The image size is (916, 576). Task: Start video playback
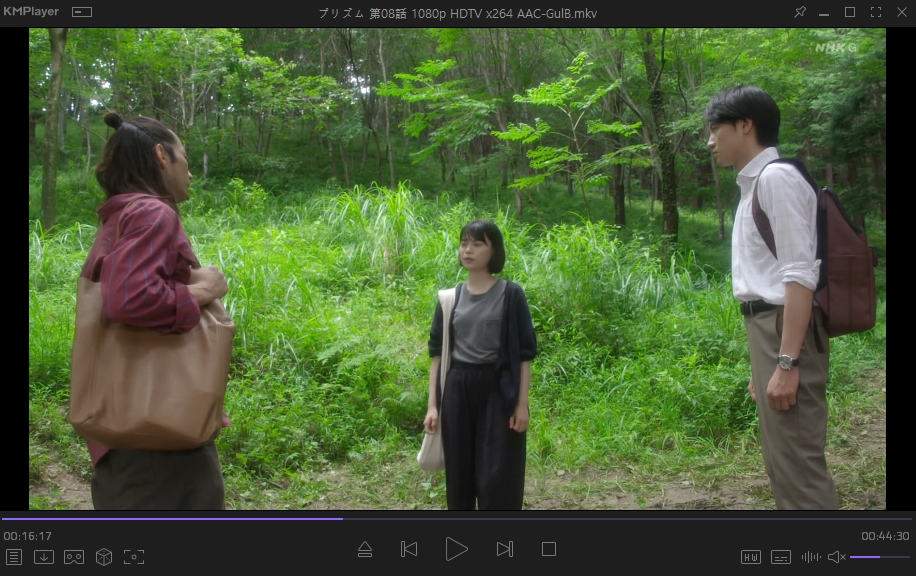coord(456,549)
